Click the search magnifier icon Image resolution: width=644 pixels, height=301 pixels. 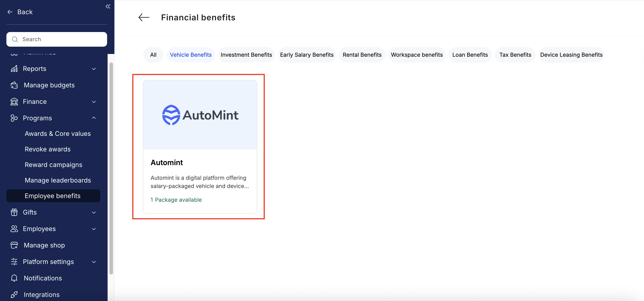[15, 39]
